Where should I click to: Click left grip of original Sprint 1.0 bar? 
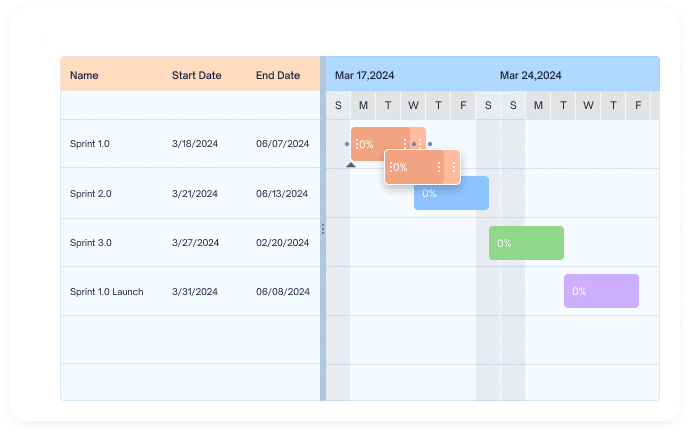click(357, 144)
